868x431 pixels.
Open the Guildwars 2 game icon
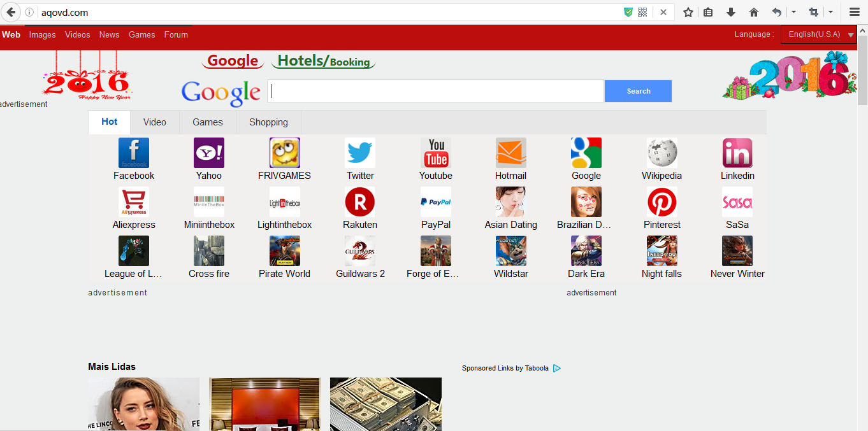360,251
